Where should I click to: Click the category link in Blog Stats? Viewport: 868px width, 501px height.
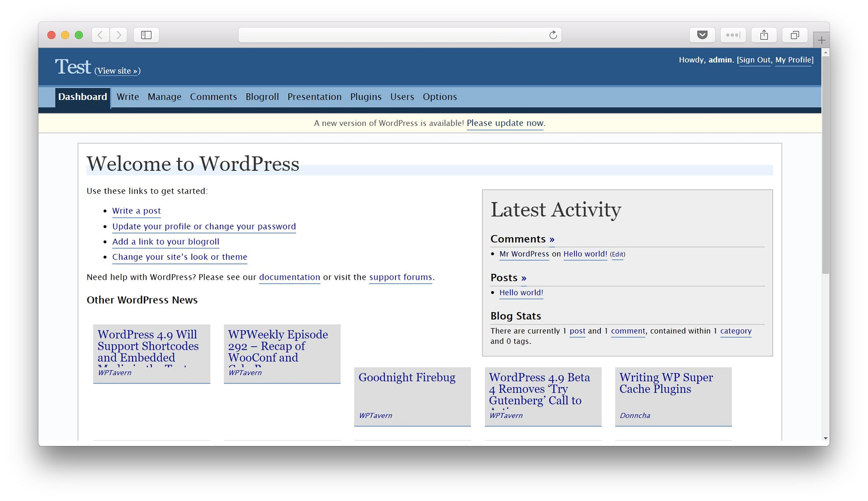coord(736,331)
